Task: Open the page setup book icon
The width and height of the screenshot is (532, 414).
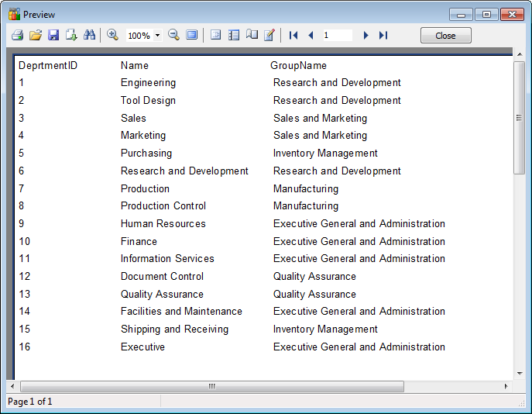Action: [x=252, y=35]
